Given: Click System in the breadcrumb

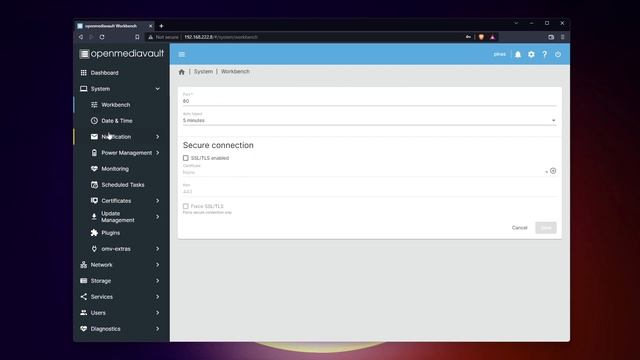Looking at the screenshot, I should [203, 71].
